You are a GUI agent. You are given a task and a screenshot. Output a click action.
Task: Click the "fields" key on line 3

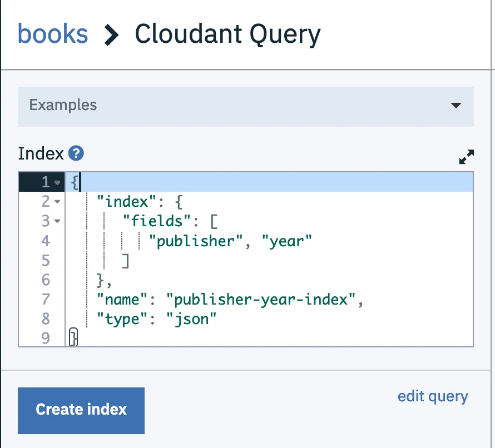pos(157,221)
